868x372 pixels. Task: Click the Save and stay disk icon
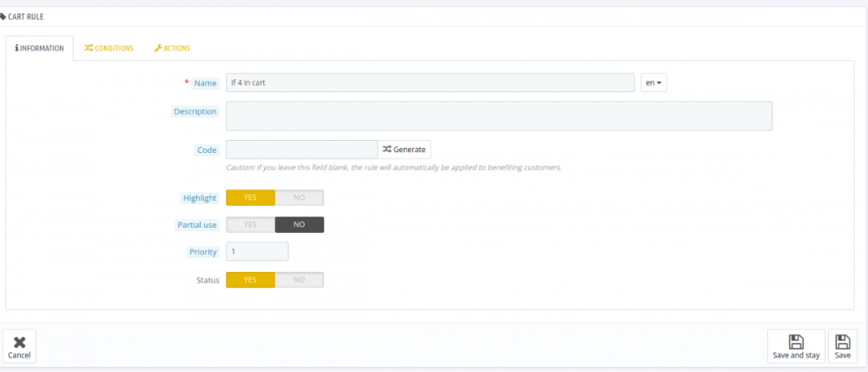(x=795, y=342)
